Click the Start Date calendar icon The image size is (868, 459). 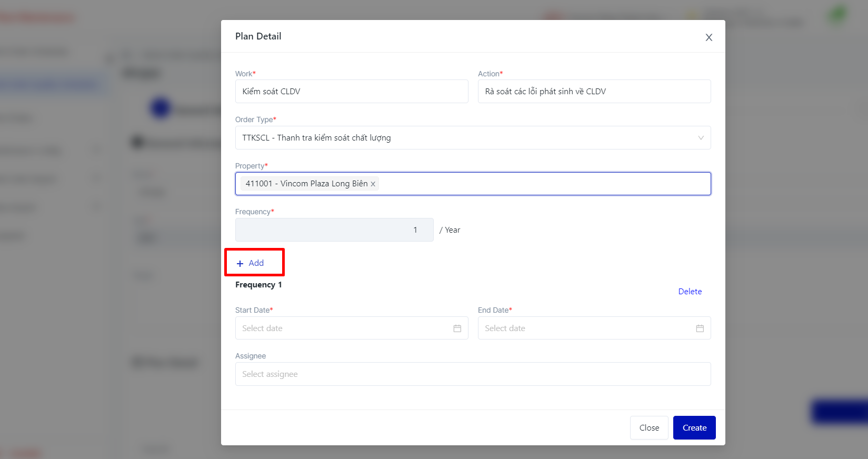tap(457, 328)
